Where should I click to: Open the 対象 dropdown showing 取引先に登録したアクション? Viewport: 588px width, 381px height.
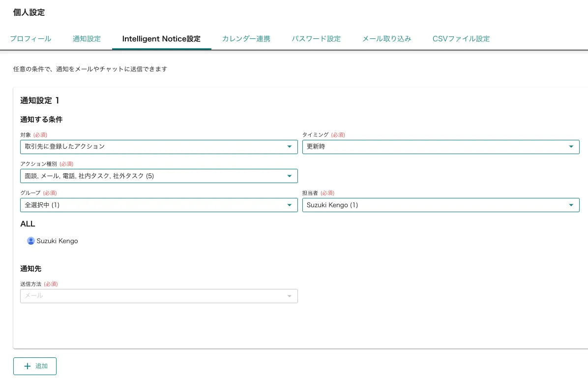click(152, 147)
